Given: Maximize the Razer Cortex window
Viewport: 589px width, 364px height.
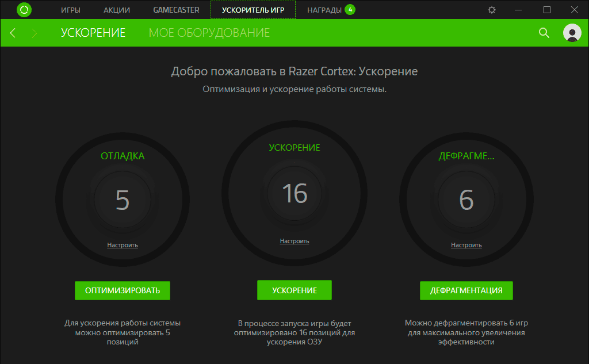Looking at the screenshot, I should tap(547, 10).
